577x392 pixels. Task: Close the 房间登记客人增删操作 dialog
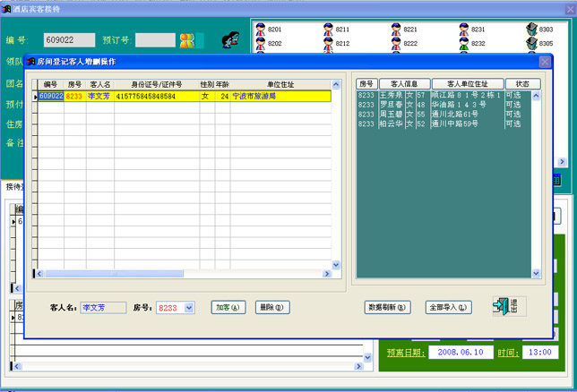point(545,62)
